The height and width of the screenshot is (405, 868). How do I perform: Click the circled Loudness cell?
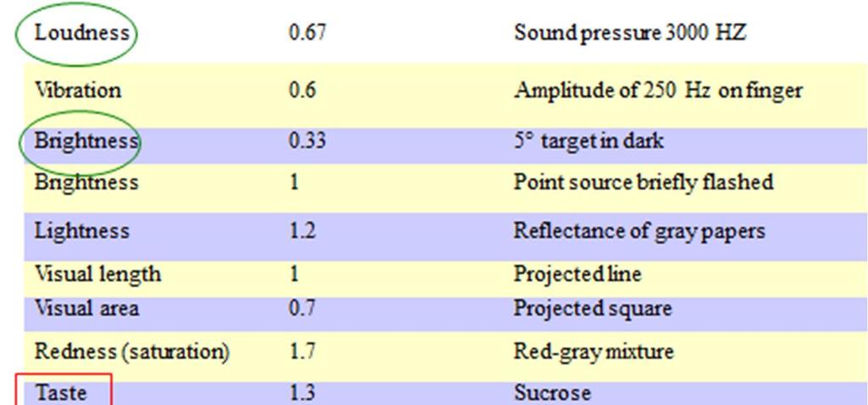coord(81,34)
